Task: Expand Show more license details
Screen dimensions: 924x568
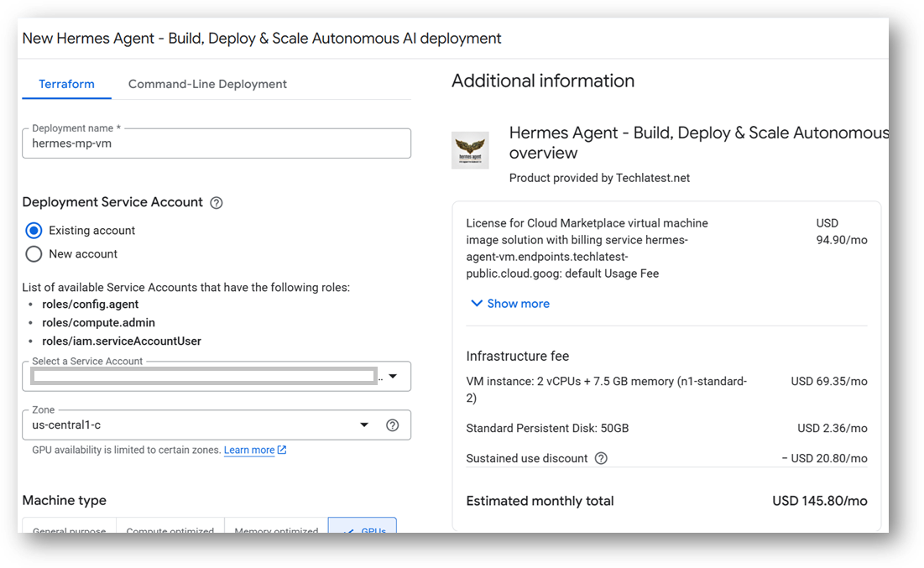Action: [x=510, y=304]
